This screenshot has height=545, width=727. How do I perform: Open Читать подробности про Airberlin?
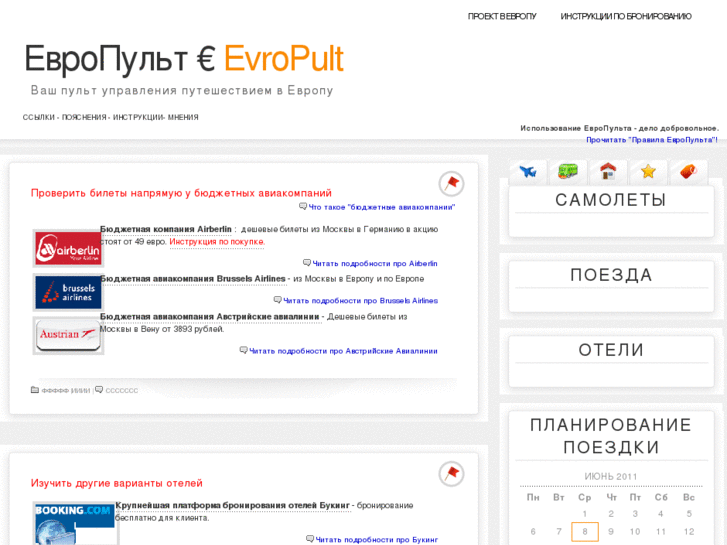point(375,263)
